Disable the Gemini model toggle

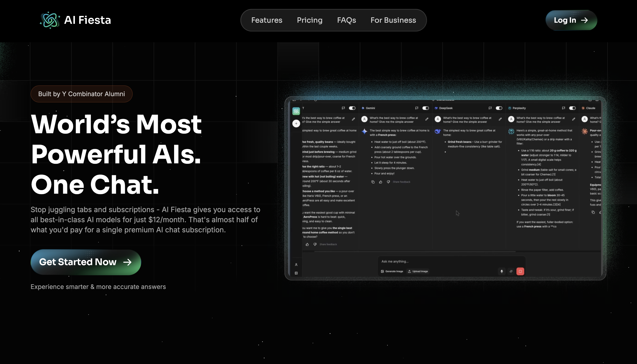pyautogui.click(x=426, y=108)
